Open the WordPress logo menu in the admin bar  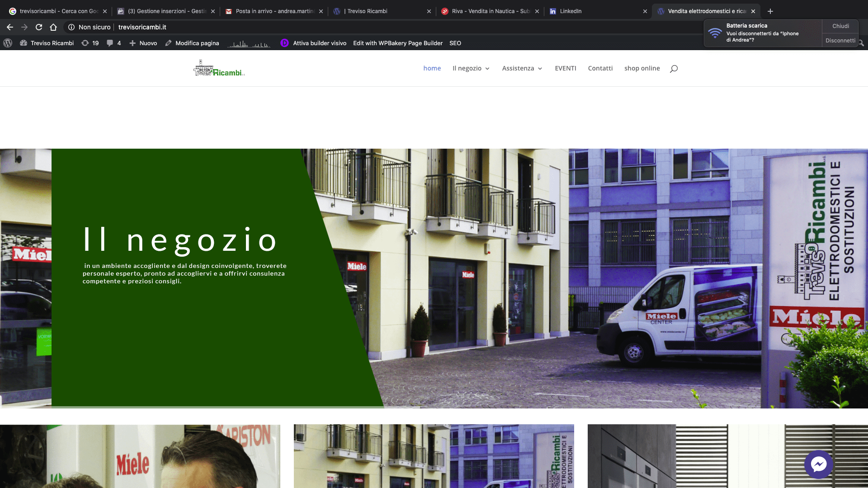[x=8, y=43]
